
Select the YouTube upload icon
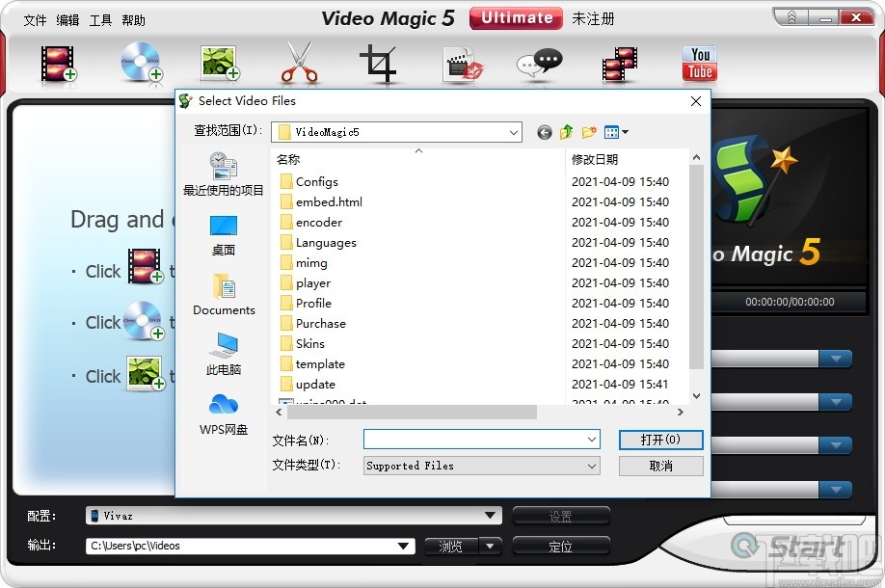click(698, 64)
